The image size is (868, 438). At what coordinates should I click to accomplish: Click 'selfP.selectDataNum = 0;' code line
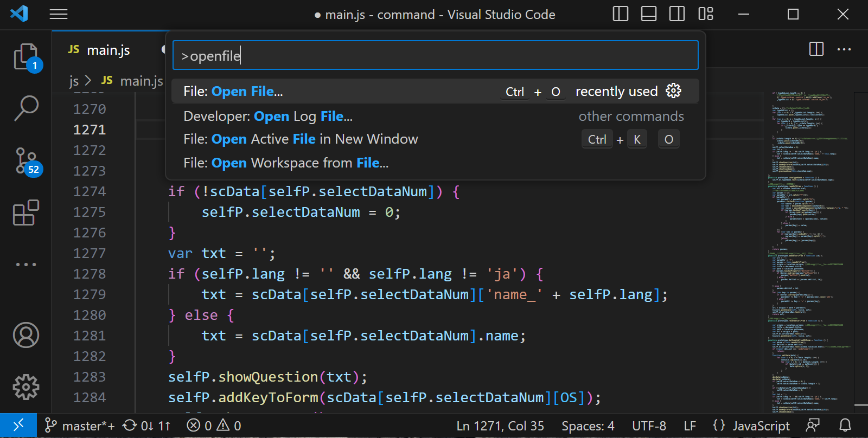pos(301,212)
